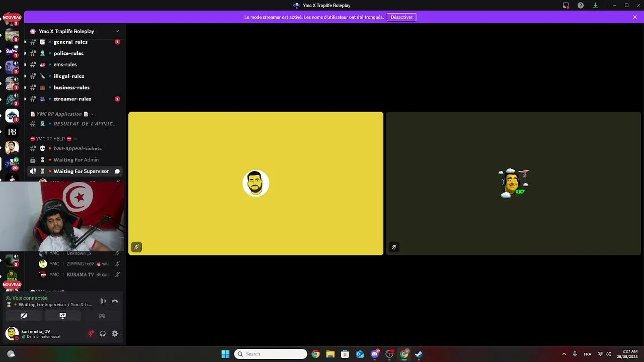
Task: Open the PB server icon
Action: pyautogui.click(x=12, y=132)
